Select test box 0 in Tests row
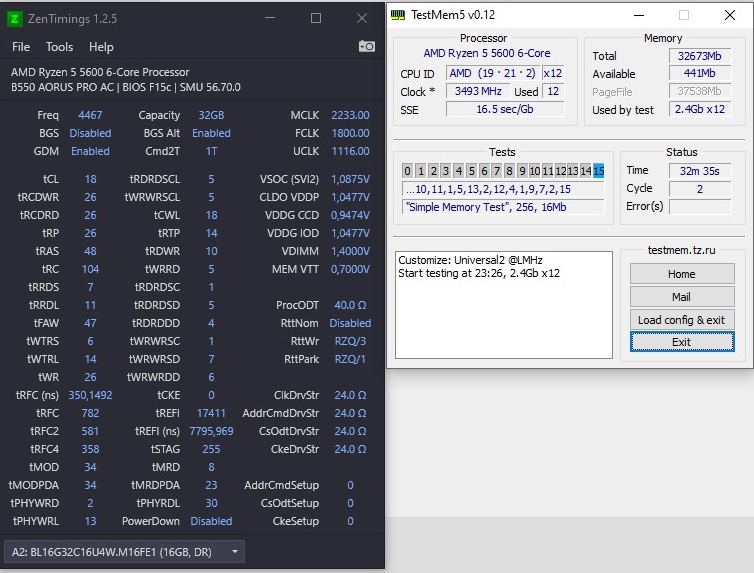The height and width of the screenshot is (573, 754). pos(407,171)
